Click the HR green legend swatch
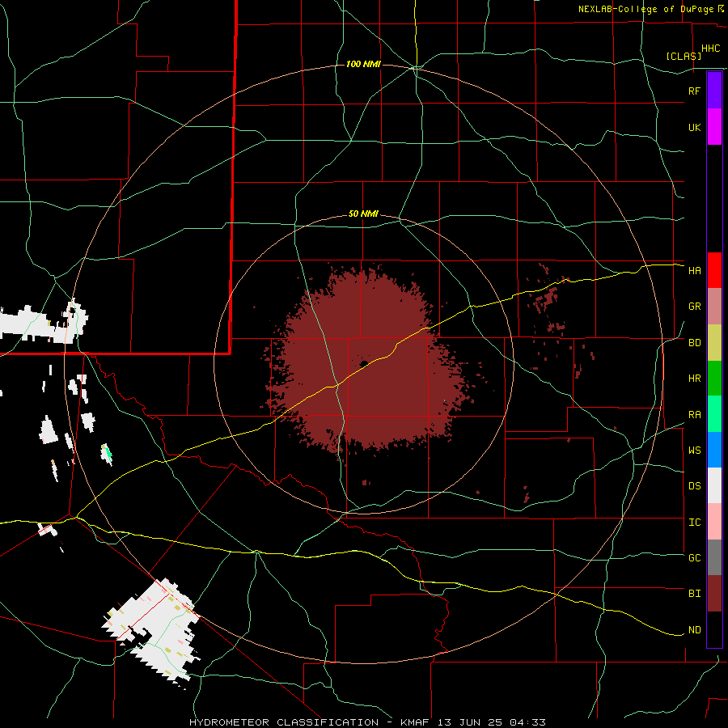Viewport: 728px width, 728px height. pyautogui.click(x=714, y=378)
